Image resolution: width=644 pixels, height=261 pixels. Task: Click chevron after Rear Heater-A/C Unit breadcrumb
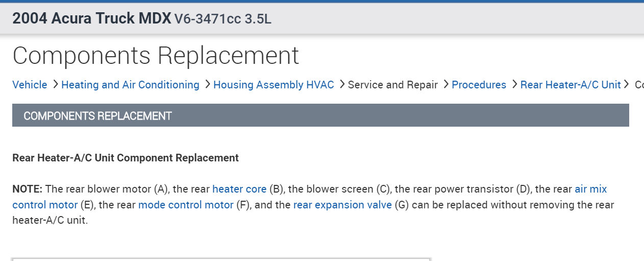pyautogui.click(x=626, y=84)
